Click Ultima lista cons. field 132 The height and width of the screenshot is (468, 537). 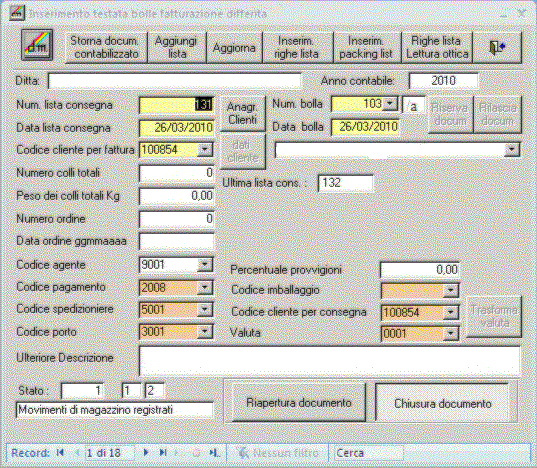point(346,183)
